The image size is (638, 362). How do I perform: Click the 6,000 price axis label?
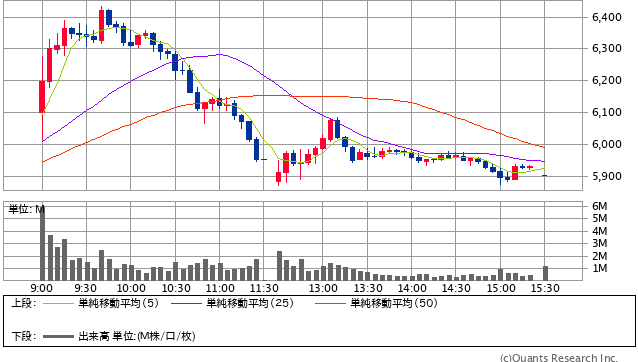pyautogui.click(x=607, y=144)
